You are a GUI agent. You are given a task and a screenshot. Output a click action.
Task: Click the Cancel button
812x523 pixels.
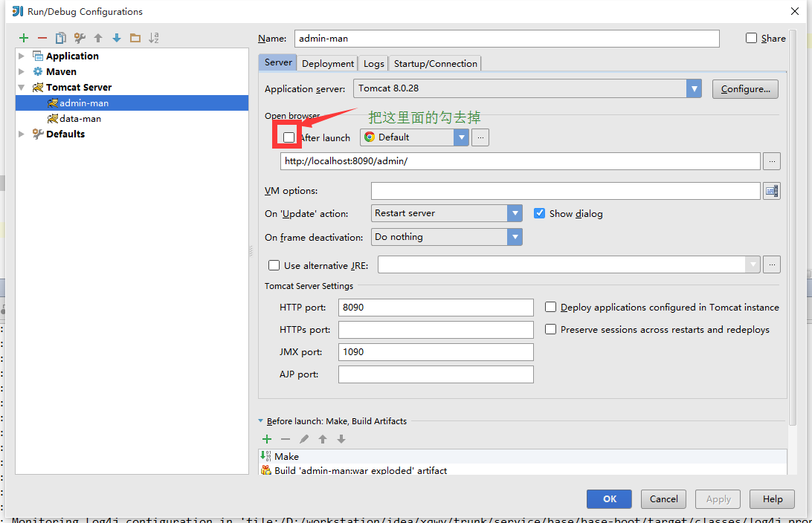click(664, 499)
